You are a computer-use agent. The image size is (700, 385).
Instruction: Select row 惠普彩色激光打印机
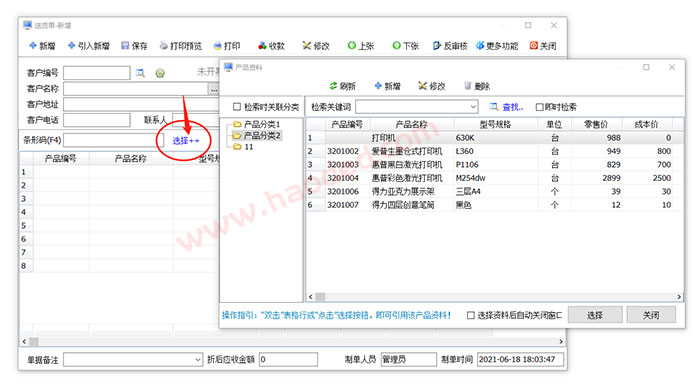tap(495, 178)
